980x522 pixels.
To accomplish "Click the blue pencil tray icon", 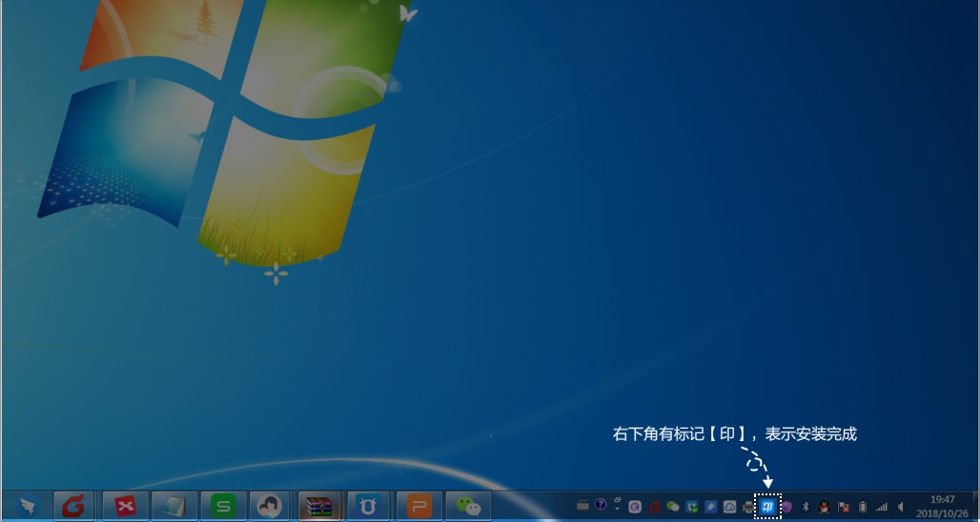I will 710,507.
